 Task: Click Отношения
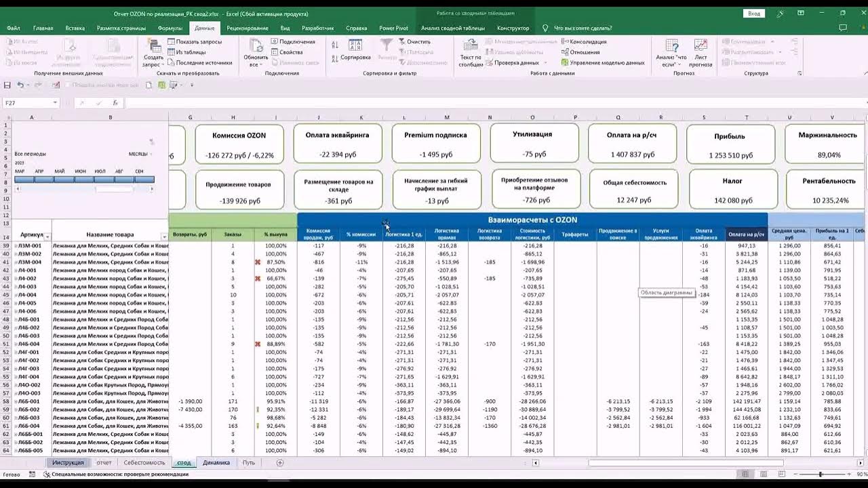(x=580, y=52)
